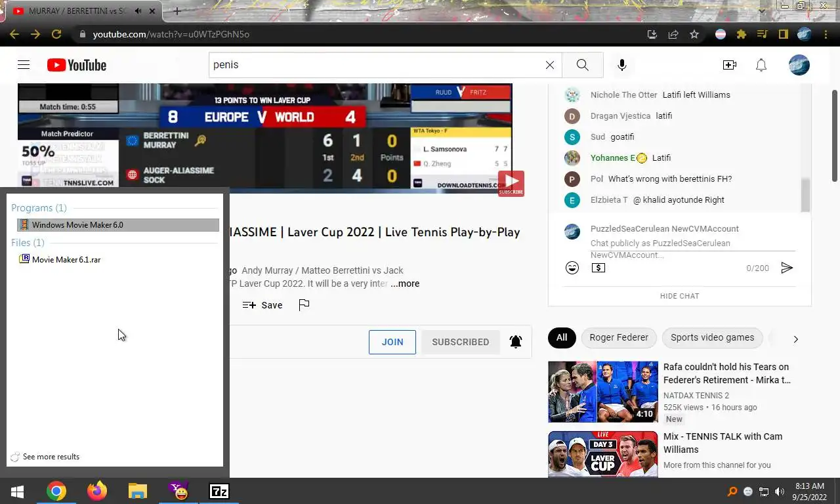
Task: Go to YouTube home via logo
Action: pyautogui.click(x=77, y=65)
